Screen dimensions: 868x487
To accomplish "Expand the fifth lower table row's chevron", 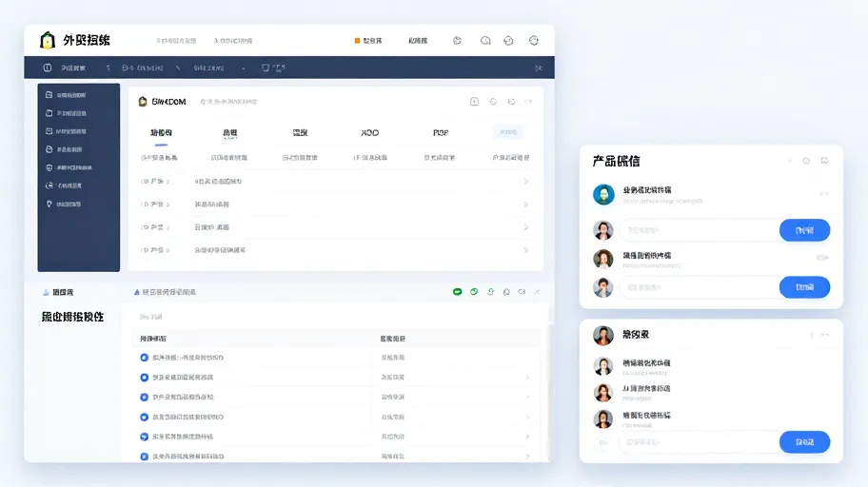I will click(x=527, y=437).
